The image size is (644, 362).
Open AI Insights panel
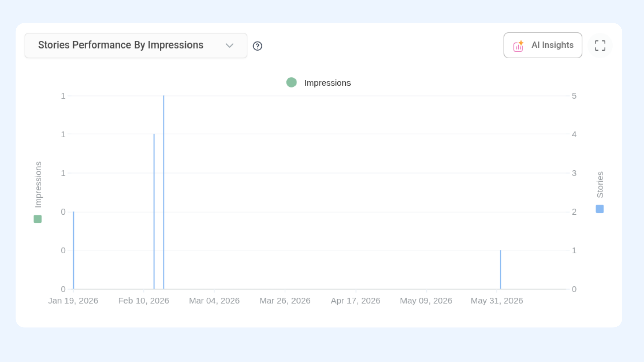coord(543,45)
